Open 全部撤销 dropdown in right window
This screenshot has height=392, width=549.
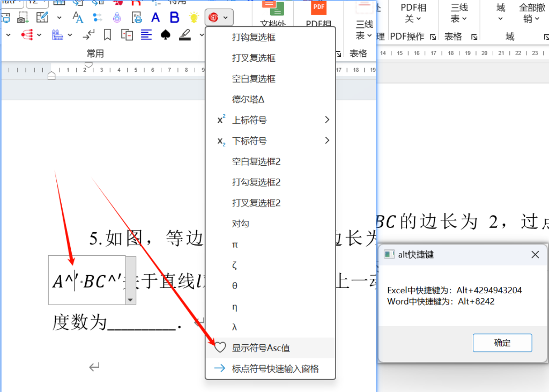click(532, 13)
